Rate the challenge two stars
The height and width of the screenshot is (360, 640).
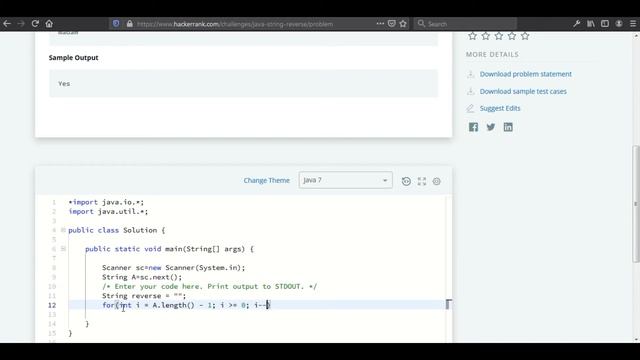pos(486,36)
